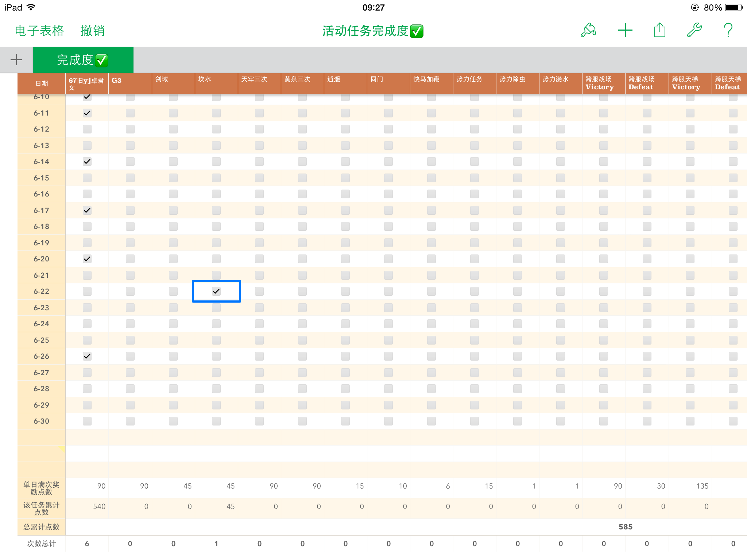747x560 pixels.
Task: Select the 势力浇水 column header
Action: pos(561,83)
